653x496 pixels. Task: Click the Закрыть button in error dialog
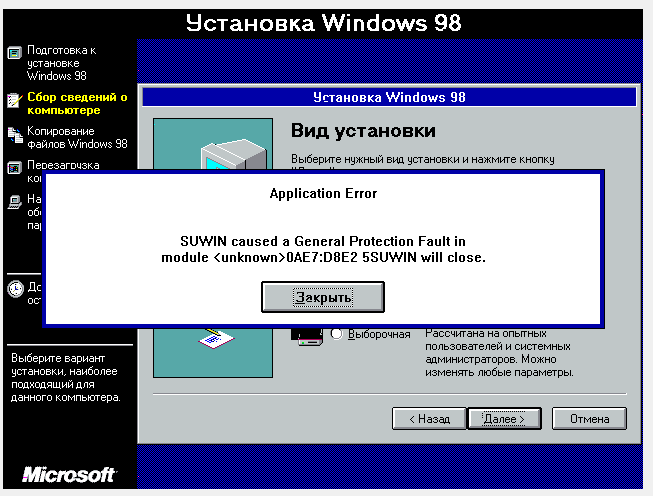tap(323, 297)
